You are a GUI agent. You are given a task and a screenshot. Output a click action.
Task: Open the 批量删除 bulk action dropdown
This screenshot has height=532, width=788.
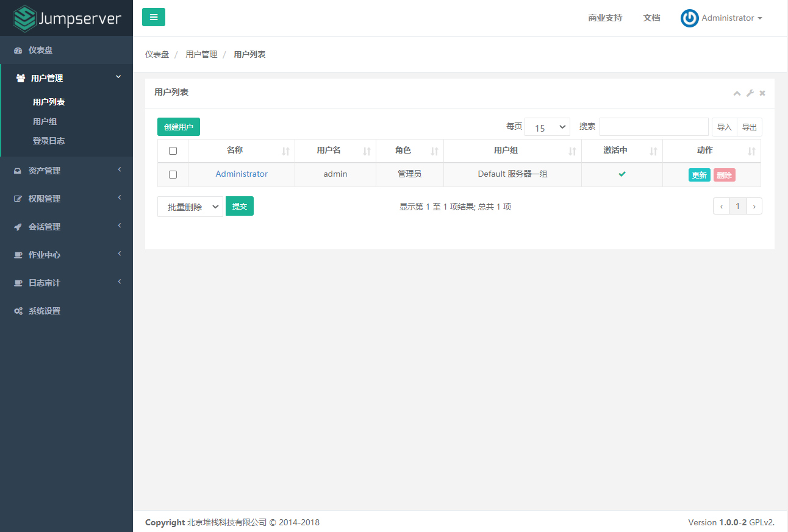click(190, 206)
